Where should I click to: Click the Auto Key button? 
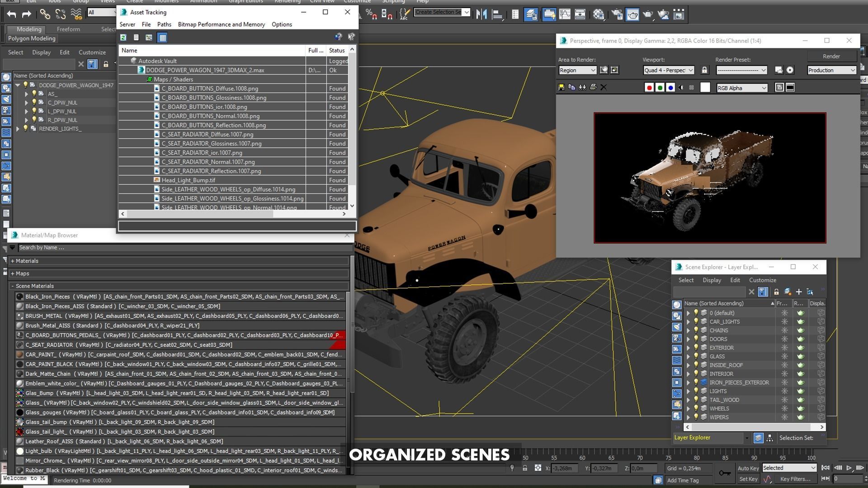748,468
